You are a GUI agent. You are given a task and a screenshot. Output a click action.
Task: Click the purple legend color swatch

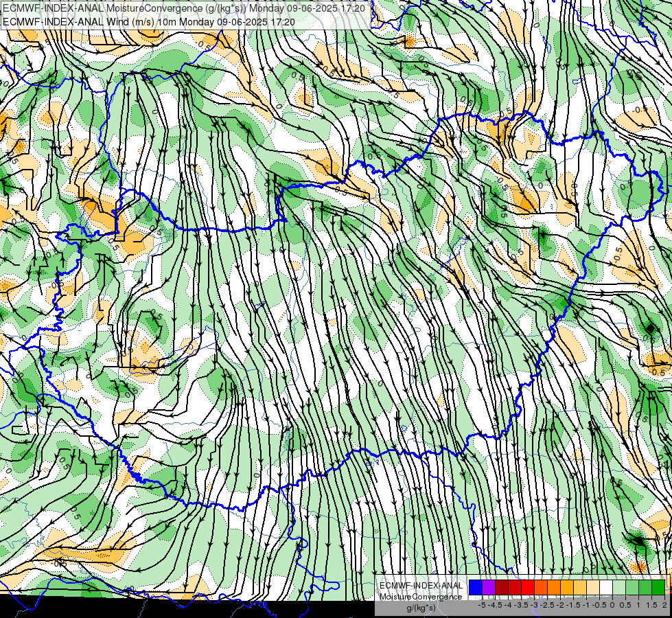489,587
